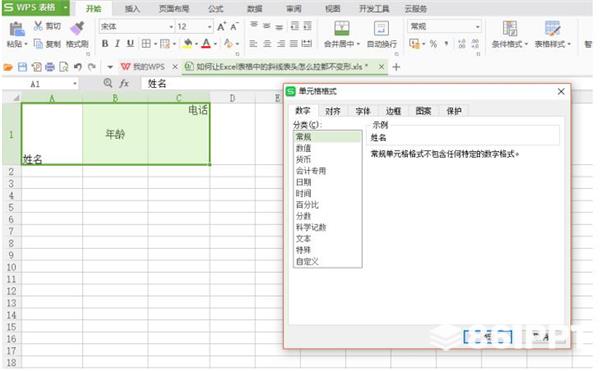Click the center horizontally icon

(x=267, y=44)
